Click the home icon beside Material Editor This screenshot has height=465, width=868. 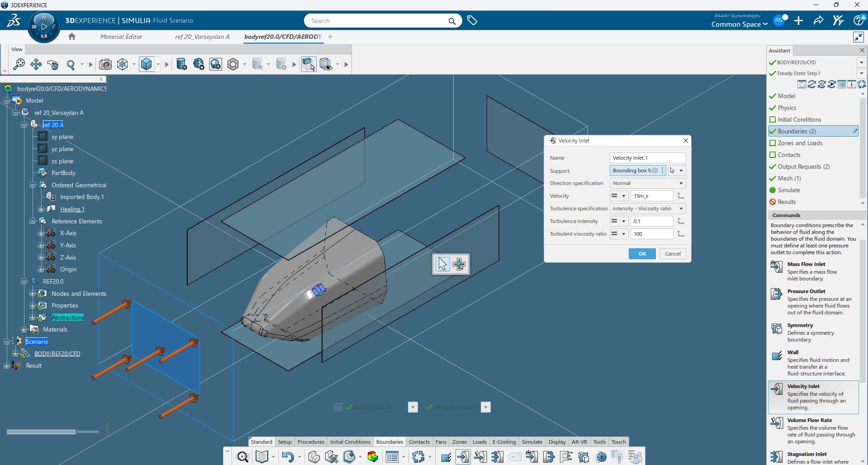click(x=72, y=37)
